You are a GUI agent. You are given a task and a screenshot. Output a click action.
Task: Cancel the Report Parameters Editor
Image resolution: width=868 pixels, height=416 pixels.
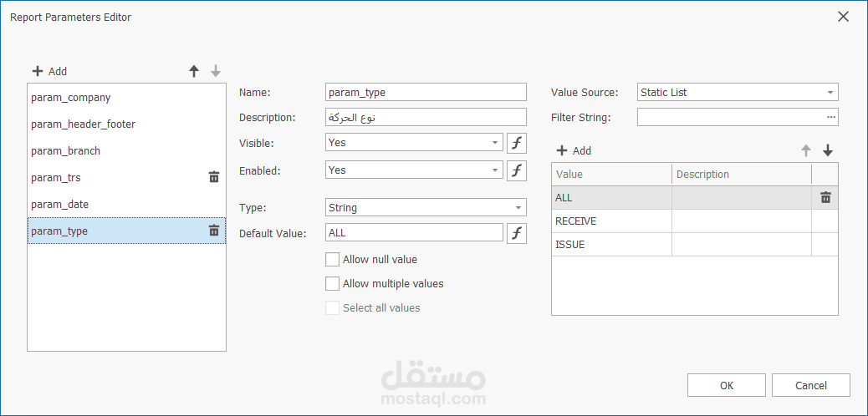click(x=810, y=385)
